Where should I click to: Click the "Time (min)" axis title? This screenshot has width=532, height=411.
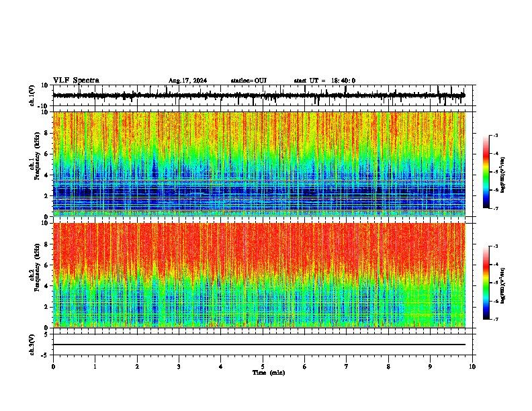269,373
